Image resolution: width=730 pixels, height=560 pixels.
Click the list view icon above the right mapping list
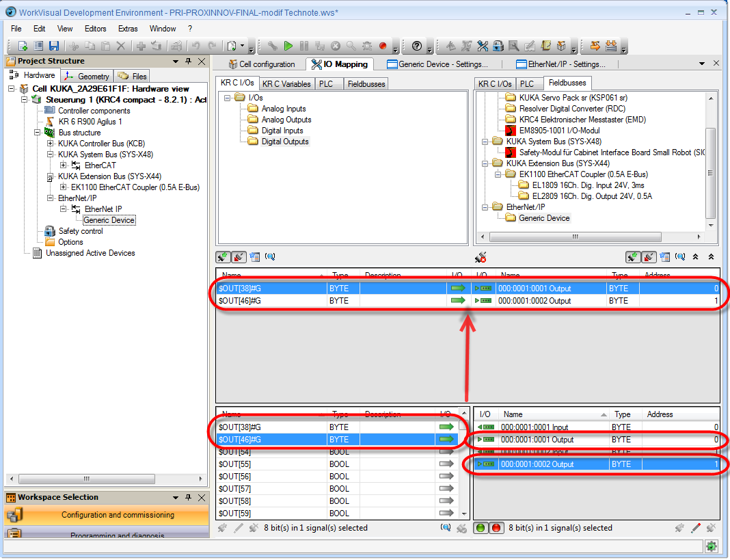665,256
